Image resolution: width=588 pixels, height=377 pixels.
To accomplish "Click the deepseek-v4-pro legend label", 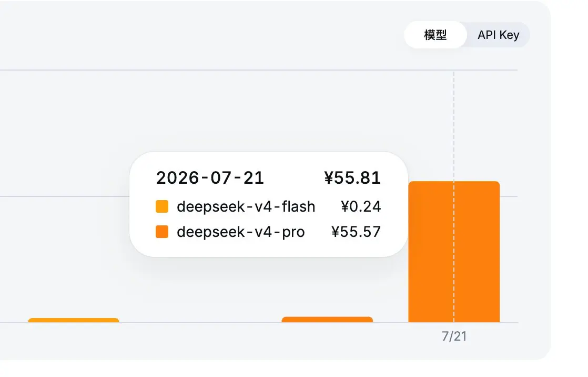I will pos(241,232).
